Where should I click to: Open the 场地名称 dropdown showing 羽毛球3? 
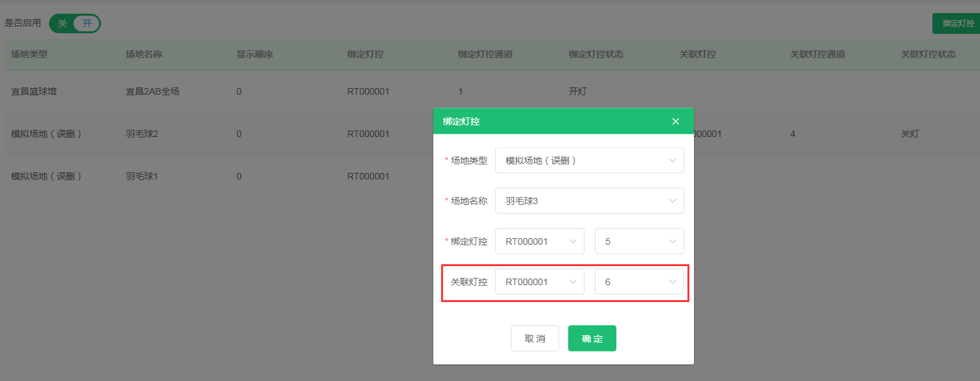pyautogui.click(x=590, y=200)
